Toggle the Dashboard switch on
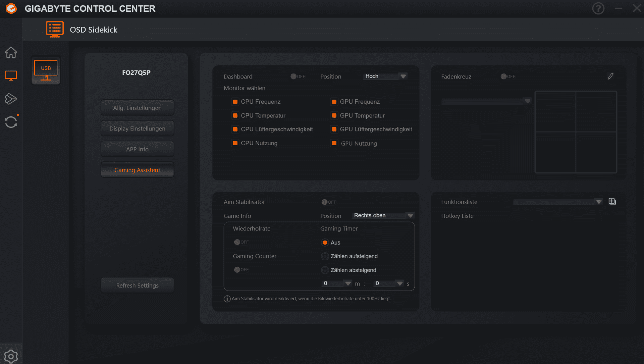The image size is (644, 364). 297,76
